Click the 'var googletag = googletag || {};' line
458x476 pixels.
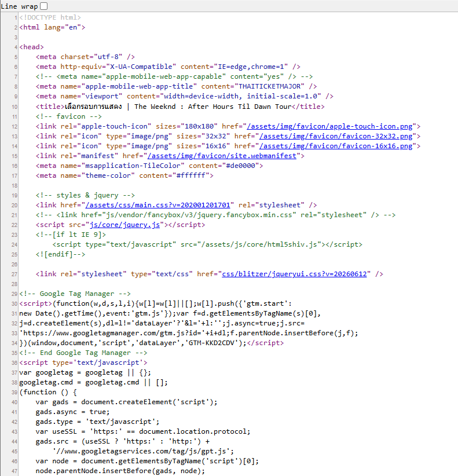(85, 372)
